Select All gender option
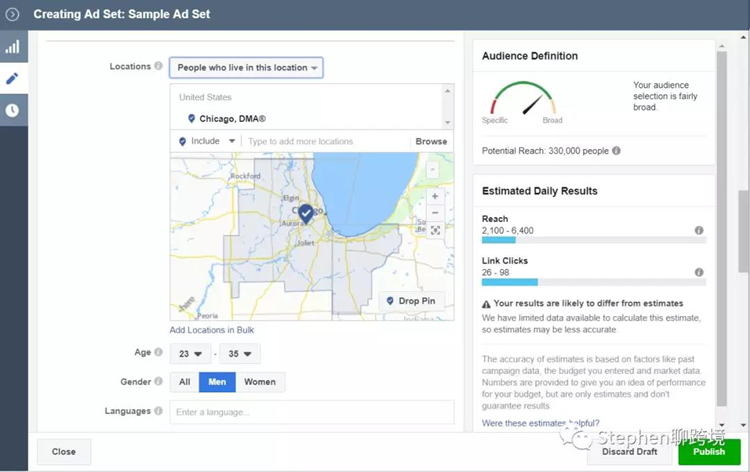The width and height of the screenshot is (750, 472). (184, 382)
